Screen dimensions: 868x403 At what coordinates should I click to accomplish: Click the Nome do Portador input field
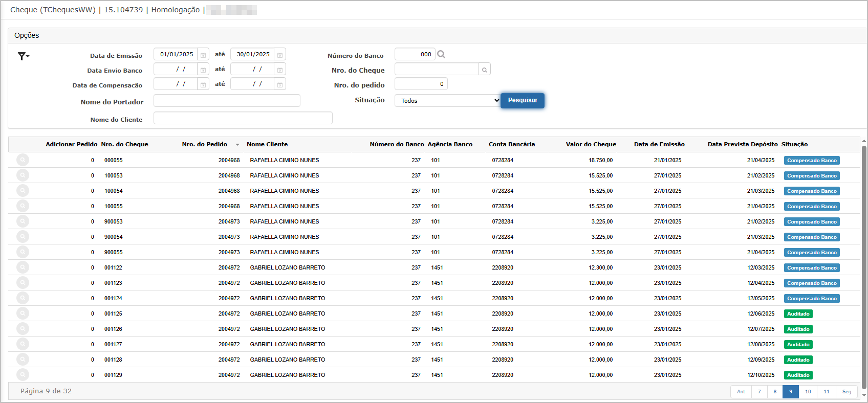[227, 101]
